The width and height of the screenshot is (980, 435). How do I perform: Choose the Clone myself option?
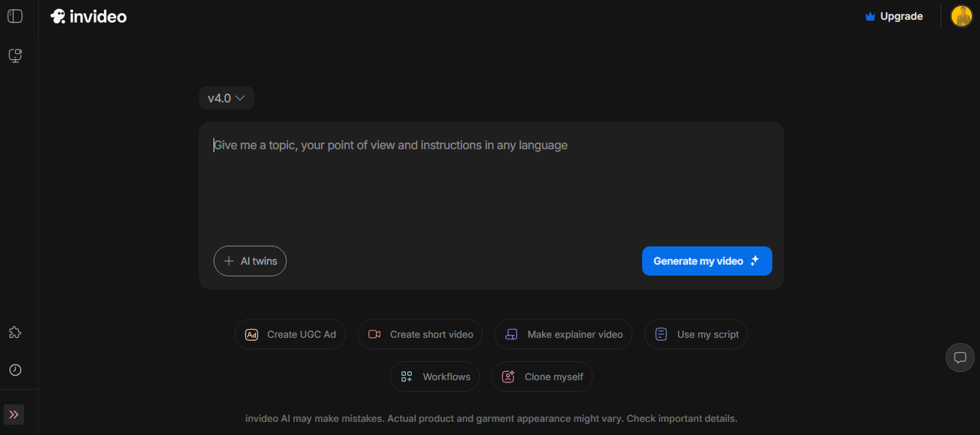click(542, 377)
